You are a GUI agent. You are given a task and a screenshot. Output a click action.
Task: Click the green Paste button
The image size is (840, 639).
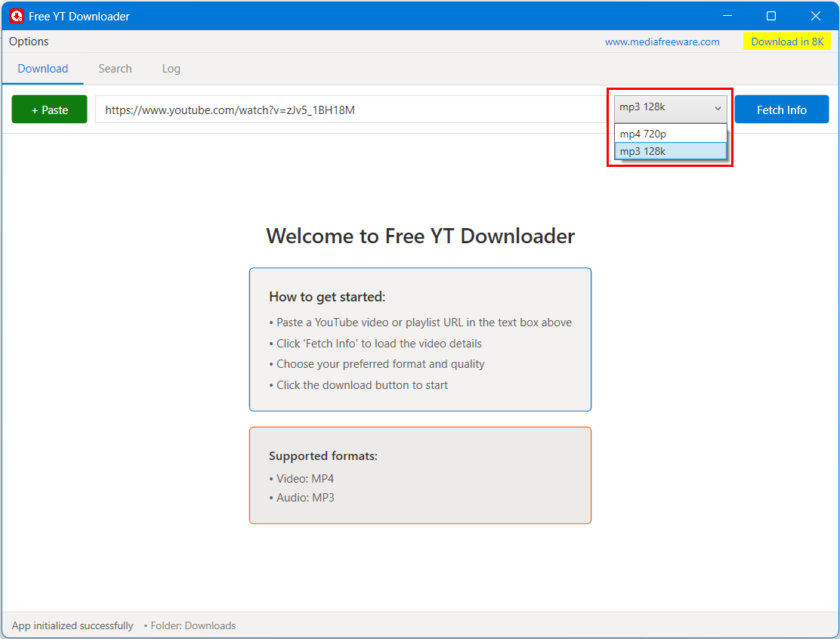49,109
